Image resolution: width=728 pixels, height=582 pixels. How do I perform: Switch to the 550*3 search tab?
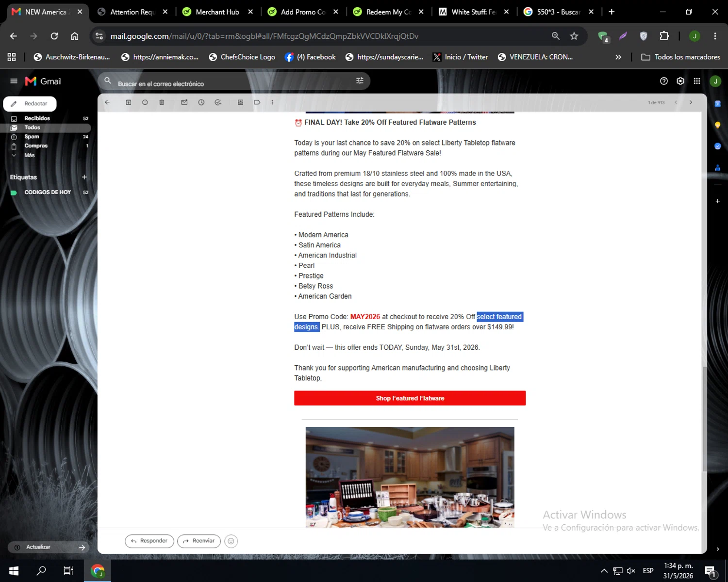coord(559,12)
